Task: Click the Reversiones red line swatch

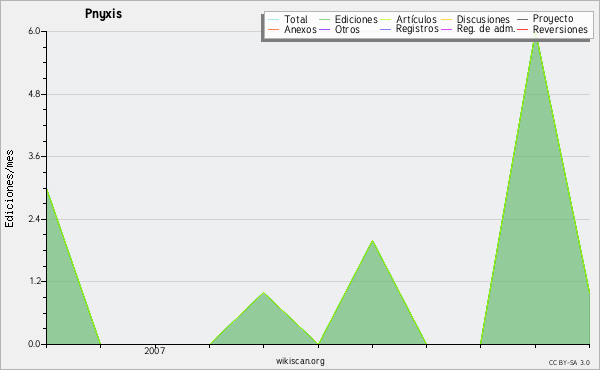Action: click(x=523, y=30)
